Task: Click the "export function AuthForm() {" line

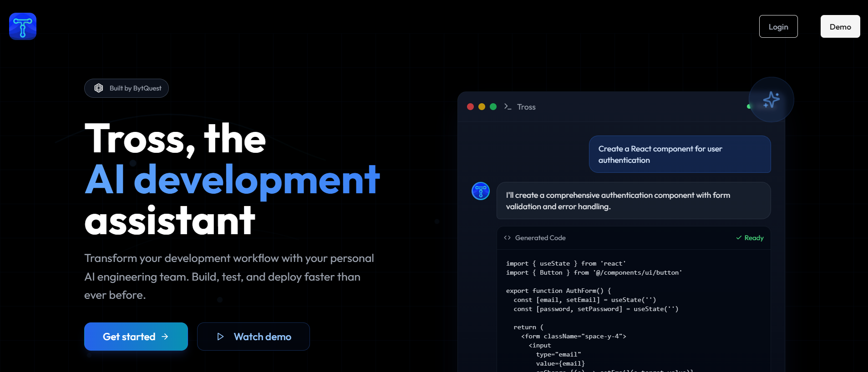Action: pyautogui.click(x=558, y=291)
